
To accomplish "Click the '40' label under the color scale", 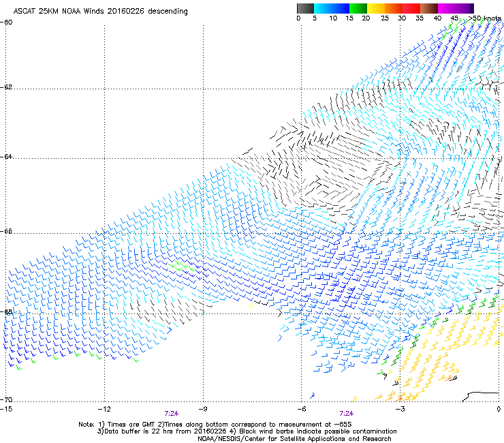I will click(437, 18).
